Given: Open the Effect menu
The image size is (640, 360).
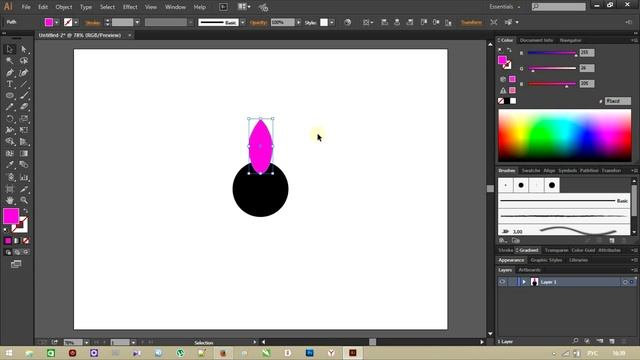Looking at the screenshot, I should pyautogui.click(x=130, y=7).
